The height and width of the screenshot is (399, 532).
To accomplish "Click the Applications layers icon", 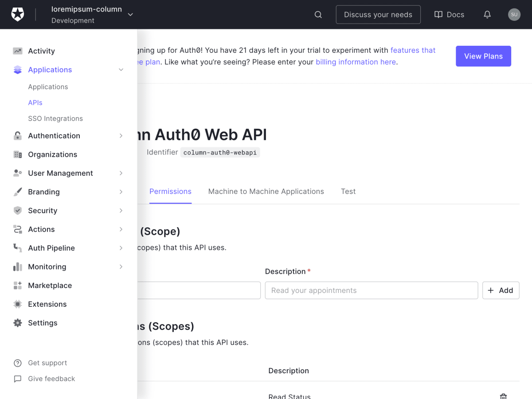I will [x=18, y=70].
